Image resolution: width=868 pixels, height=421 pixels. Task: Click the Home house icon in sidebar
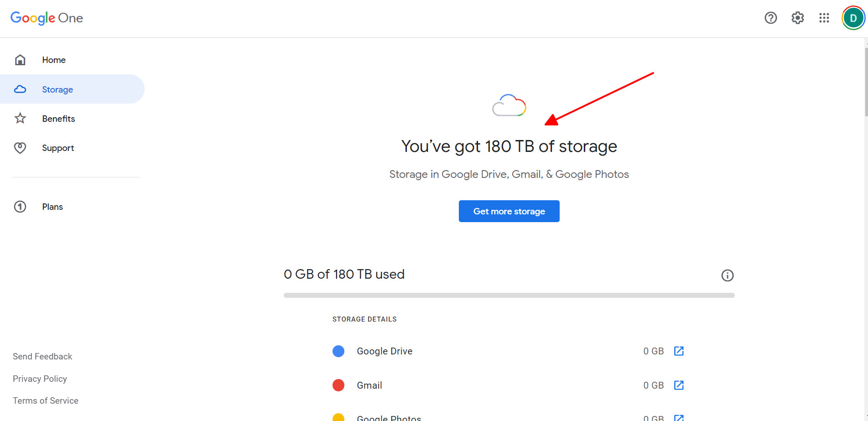(20, 60)
